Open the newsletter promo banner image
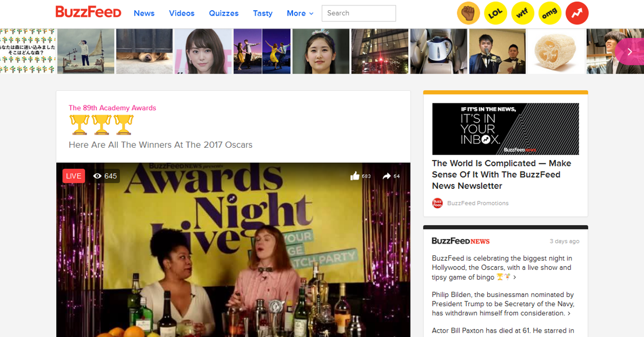Viewport: 644px width, 337px height. click(506, 129)
